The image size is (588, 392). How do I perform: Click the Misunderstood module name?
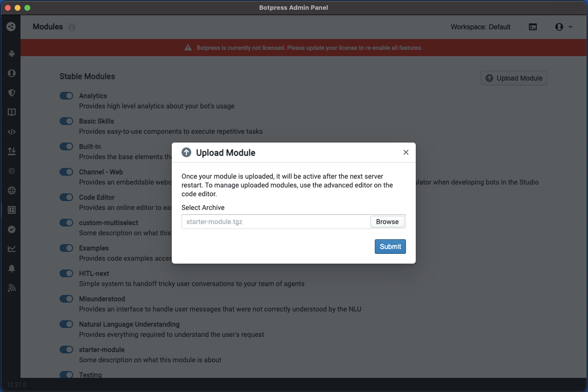point(102,299)
